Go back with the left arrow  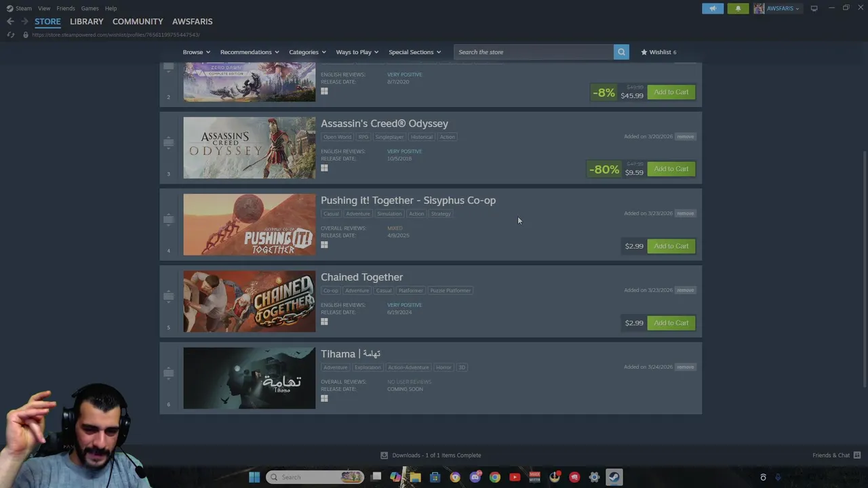pyautogui.click(x=10, y=22)
